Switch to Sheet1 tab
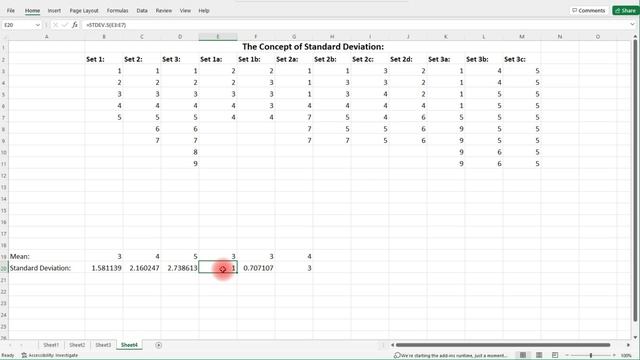The height and width of the screenshot is (360, 640). (x=51, y=345)
